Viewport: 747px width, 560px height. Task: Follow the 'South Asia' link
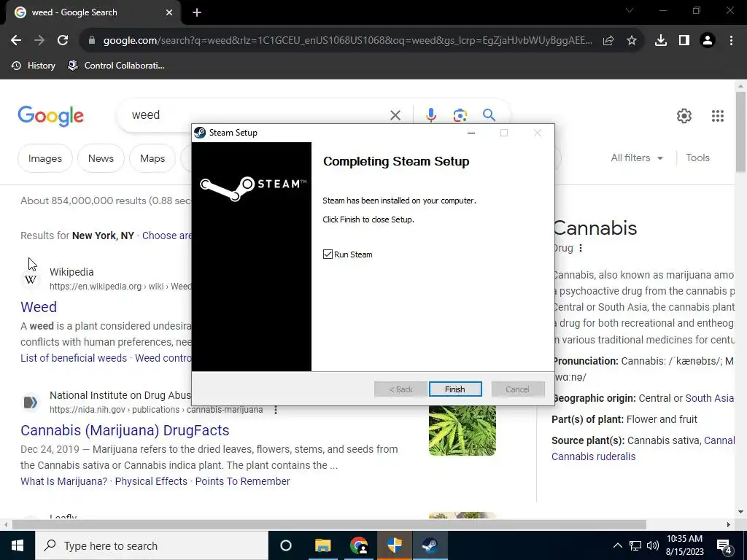709,398
